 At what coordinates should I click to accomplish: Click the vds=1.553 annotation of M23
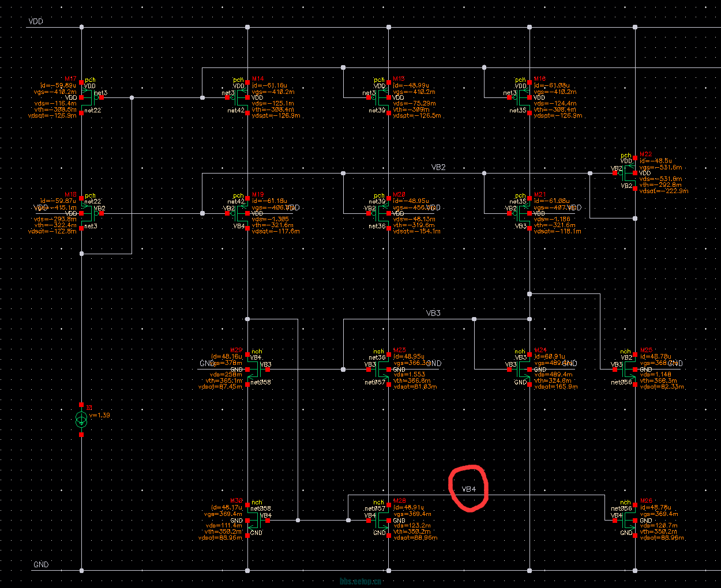(x=409, y=375)
